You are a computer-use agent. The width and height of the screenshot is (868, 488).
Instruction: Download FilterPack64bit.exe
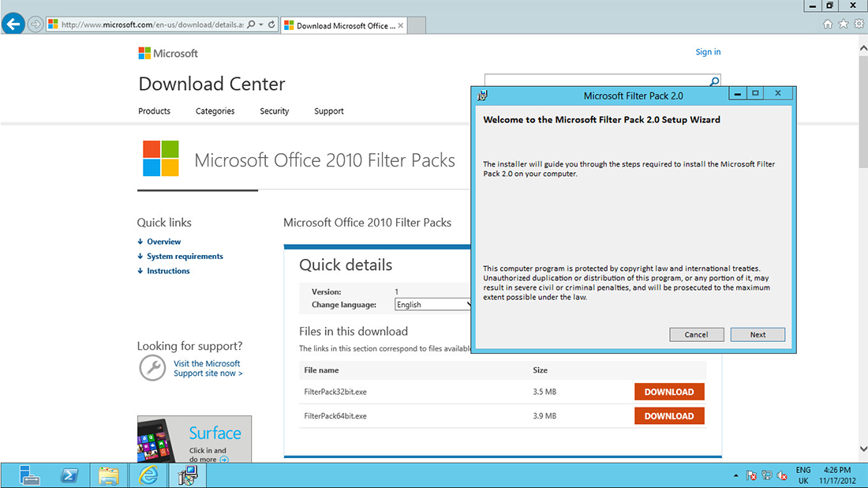point(669,416)
